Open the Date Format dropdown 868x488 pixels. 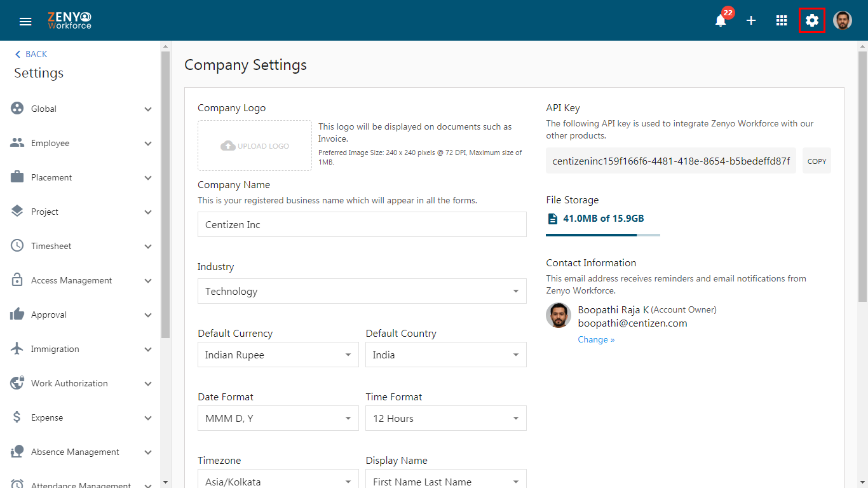(278, 418)
